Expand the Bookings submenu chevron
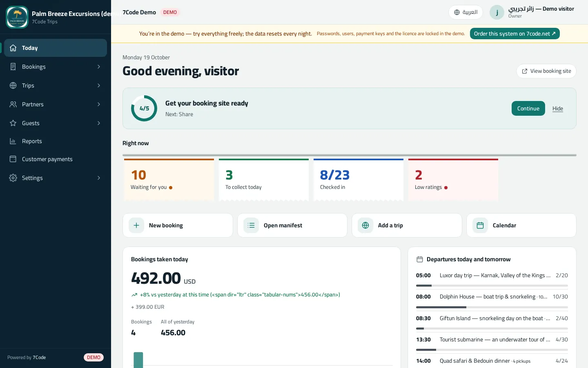The image size is (588, 368). click(x=99, y=67)
